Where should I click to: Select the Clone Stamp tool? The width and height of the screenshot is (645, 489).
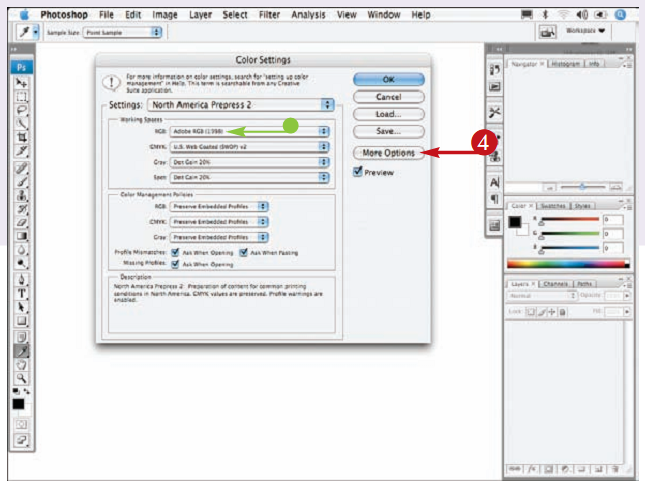(21, 195)
